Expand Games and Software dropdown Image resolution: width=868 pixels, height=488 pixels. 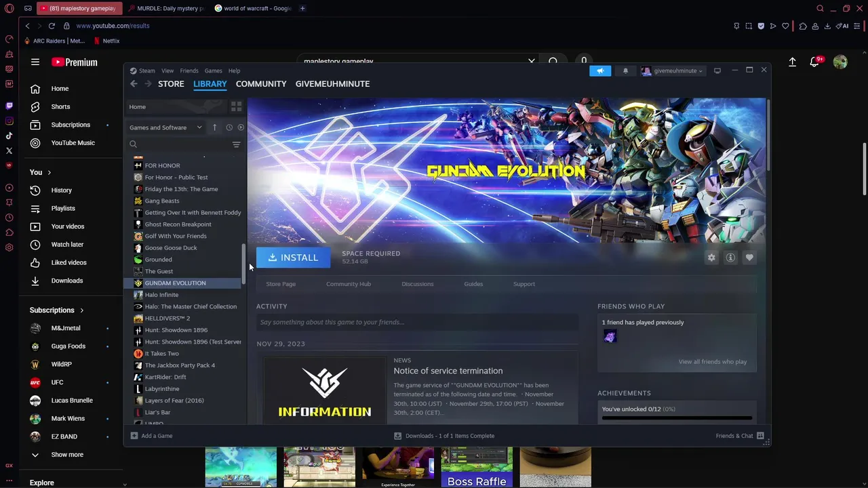pyautogui.click(x=165, y=127)
